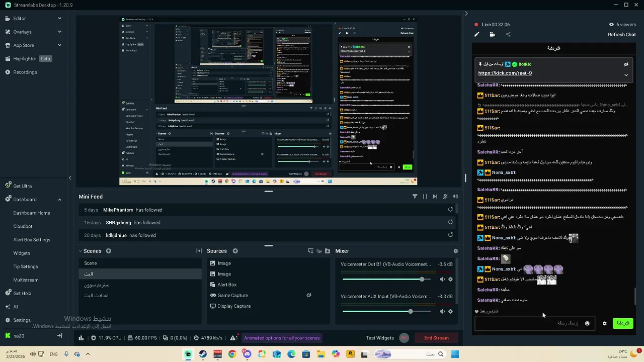Select the اعدادت البث scene
The height and width of the screenshot is (362, 644).
click(140, 296)
